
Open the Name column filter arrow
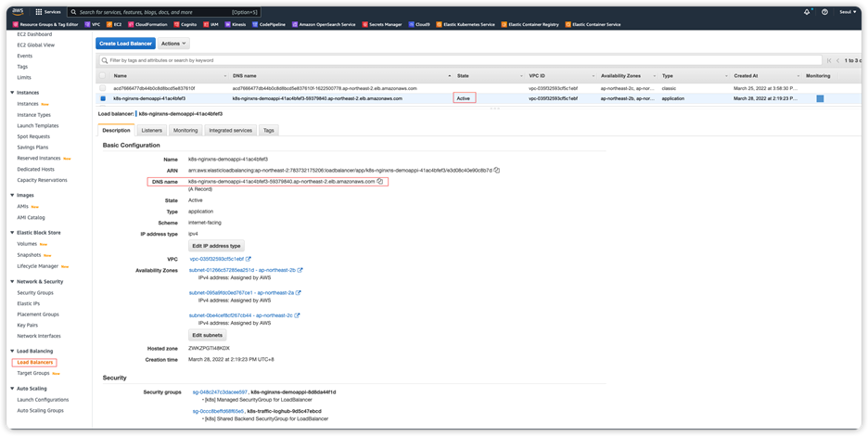tap(224, 76)
